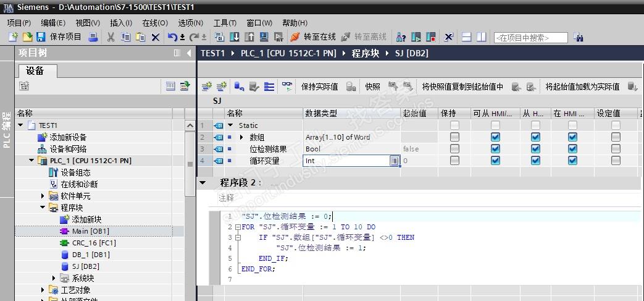Click the 保持实际值 button
The height and width of the screenshot is (301, 644).
320,87
